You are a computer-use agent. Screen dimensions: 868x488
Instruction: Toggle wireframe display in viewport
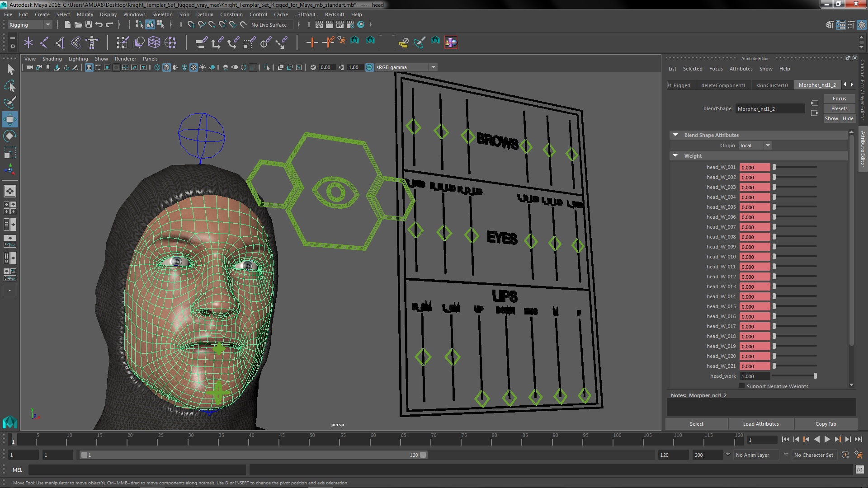[x=157, y=67]
